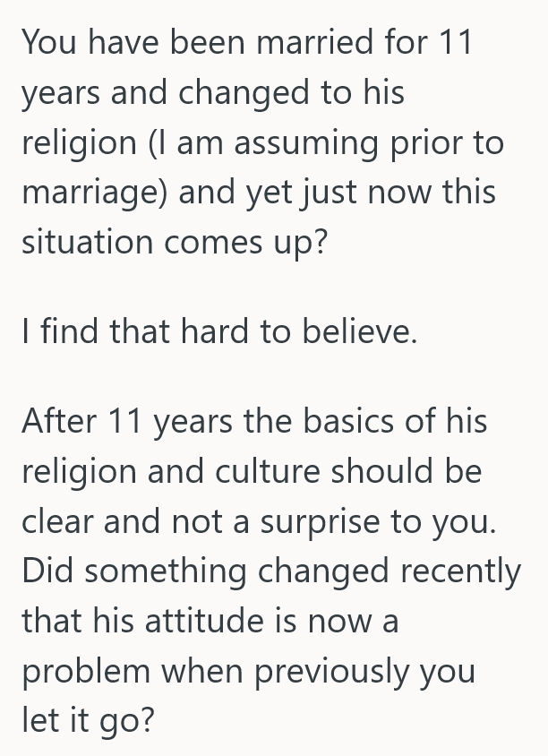Click the word "clear" in third paragraph
This screenshot has width=548, height=756.
[58, 523]
